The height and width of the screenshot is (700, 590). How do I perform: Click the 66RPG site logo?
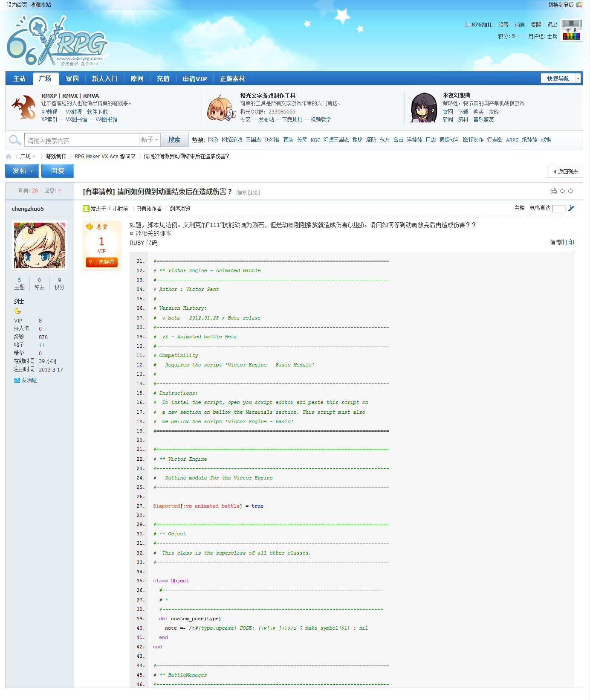58,41
